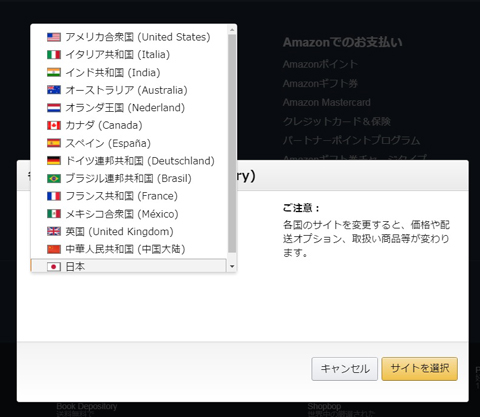
Task: Click the サイトを選択 button
Action: (420, 369)
